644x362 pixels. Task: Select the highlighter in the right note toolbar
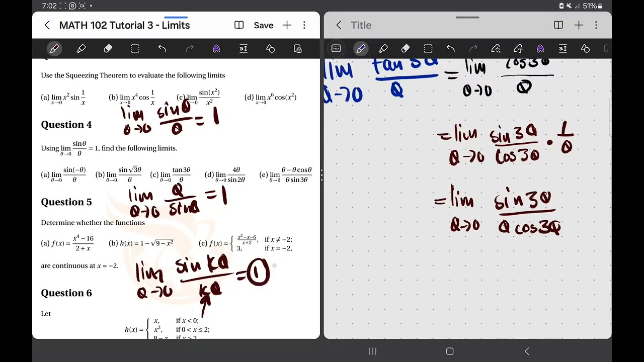pos(383,49)
